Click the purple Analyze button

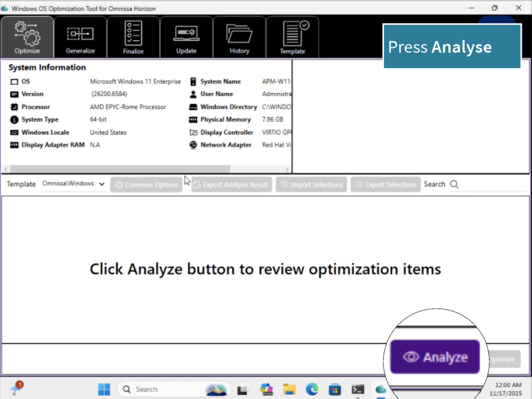coord(435,357)
